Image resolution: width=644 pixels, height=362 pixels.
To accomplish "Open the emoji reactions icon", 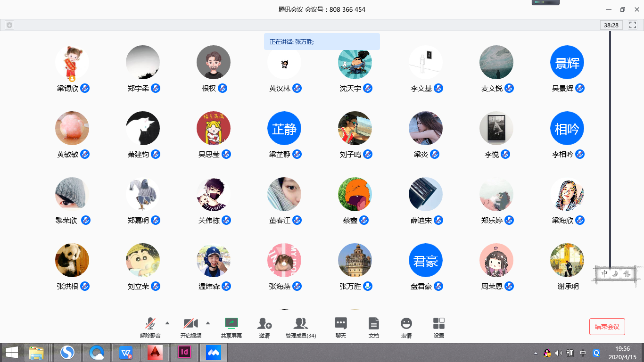I will [406, 328].
